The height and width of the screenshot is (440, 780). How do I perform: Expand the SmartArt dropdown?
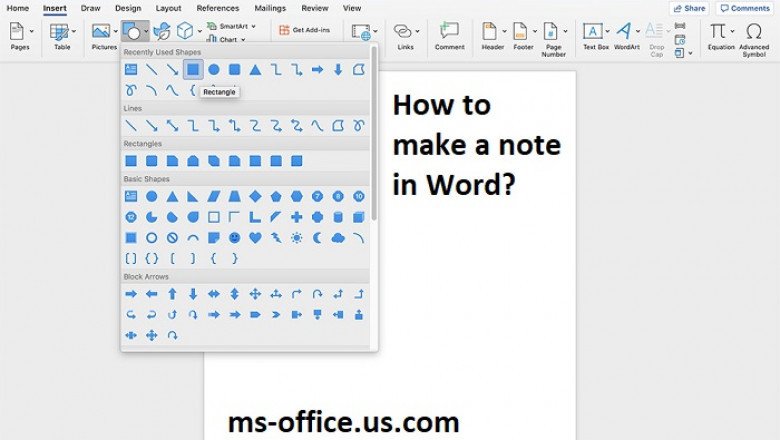coord(253,26)
